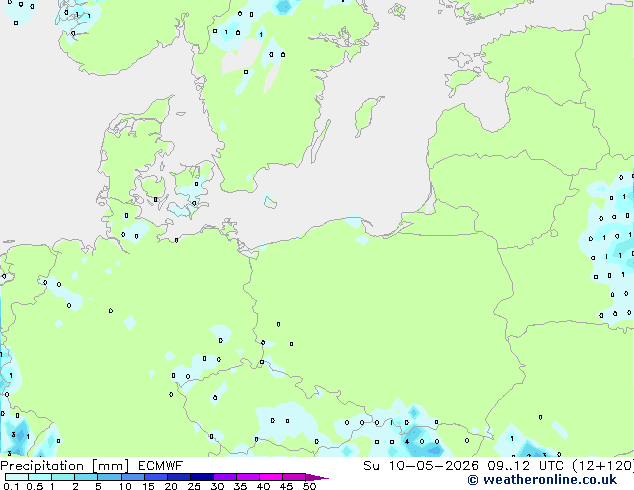Click the weatheronline.co.uk link
634x490 pixels.
550,480
